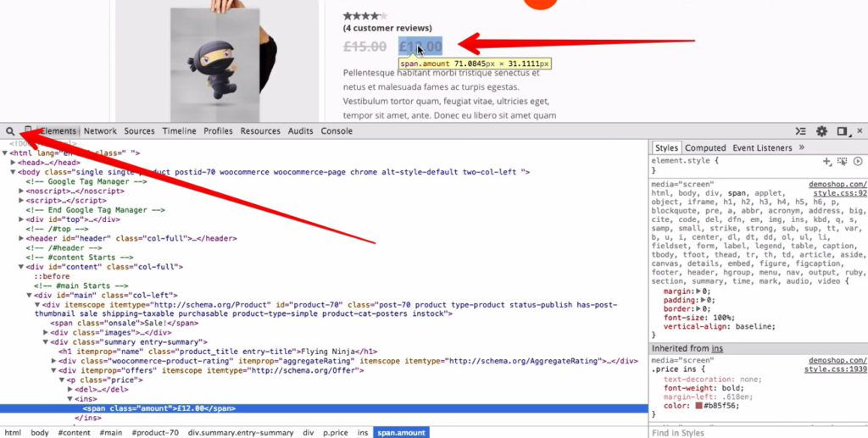Screen dimensions: 868x438
Task: Add a new style rule plus icon
Action: (827, 162)
